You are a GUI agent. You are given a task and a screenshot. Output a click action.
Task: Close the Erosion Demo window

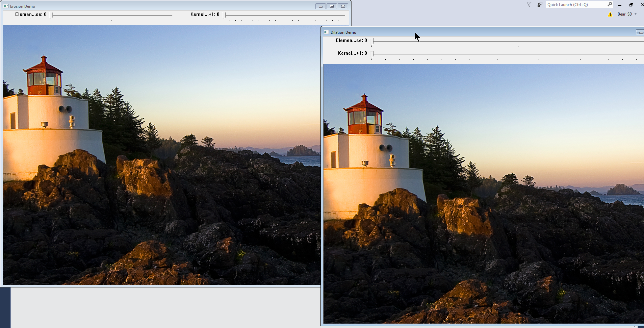[x=343, y=6]
